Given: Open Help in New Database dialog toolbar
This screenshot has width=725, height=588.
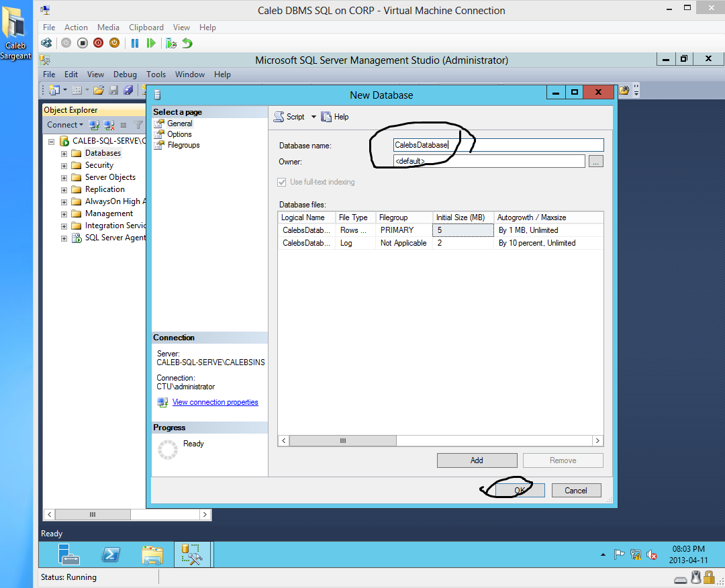Looking at the screenshot, I should [x=335, y=117].
